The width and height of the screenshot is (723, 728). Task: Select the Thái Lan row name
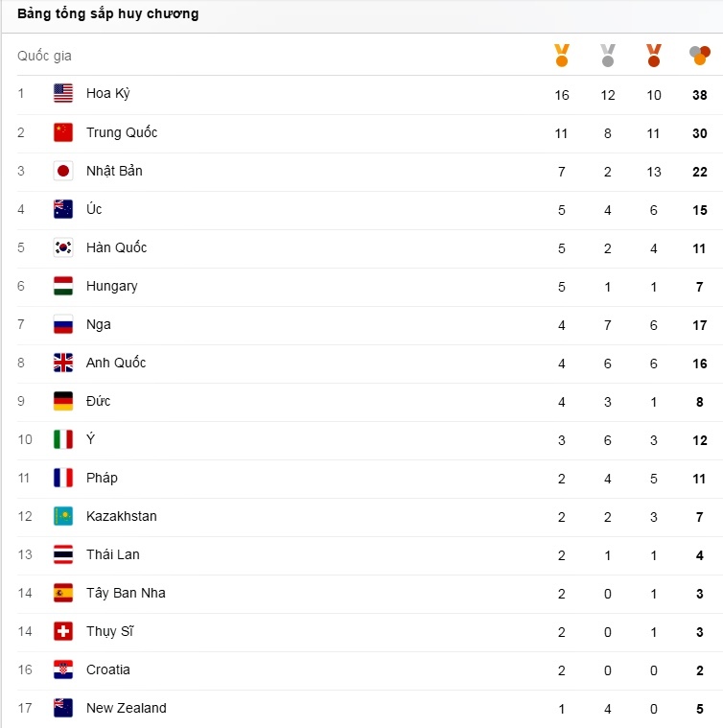[112, 554]
